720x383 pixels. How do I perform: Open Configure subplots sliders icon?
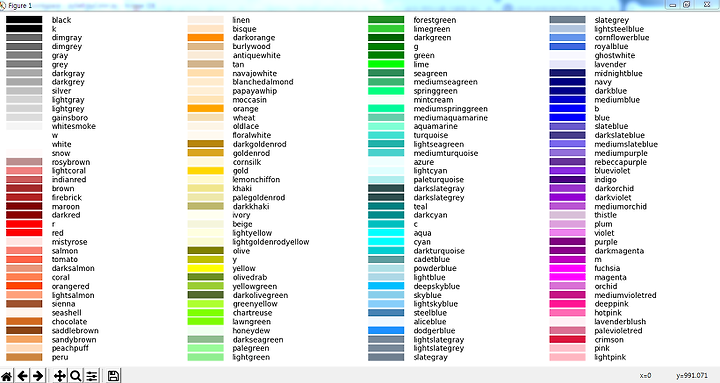point(91,376)
